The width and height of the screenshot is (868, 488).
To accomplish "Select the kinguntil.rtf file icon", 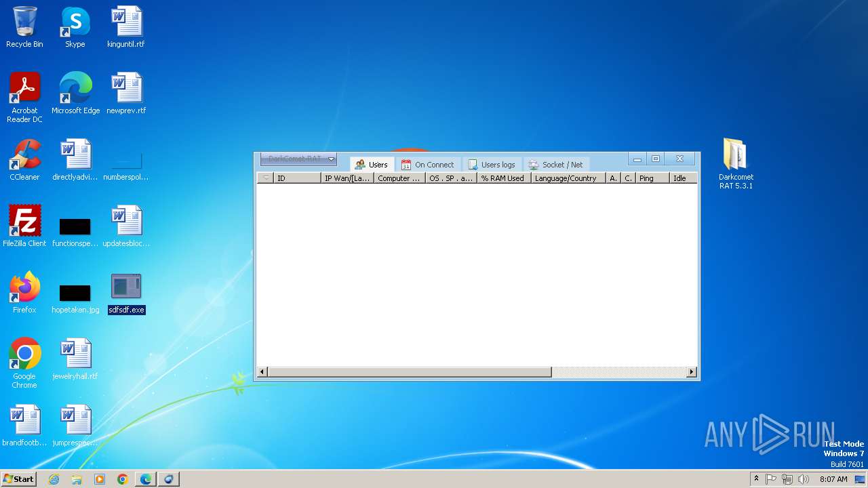I will pos(126,27).
